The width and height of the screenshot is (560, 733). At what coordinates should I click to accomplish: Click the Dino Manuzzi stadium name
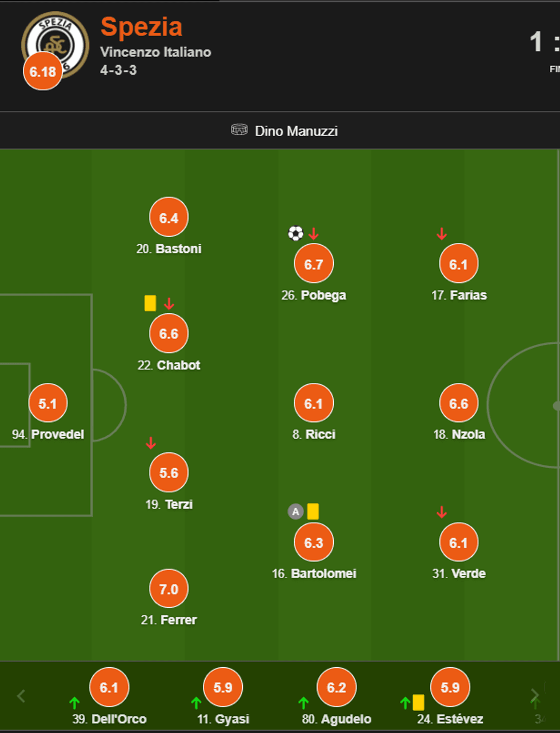coord(296,131)
